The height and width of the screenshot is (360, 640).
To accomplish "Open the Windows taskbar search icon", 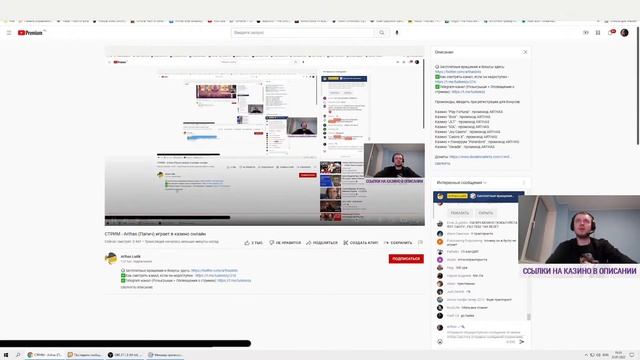I will tap(18, 355).
